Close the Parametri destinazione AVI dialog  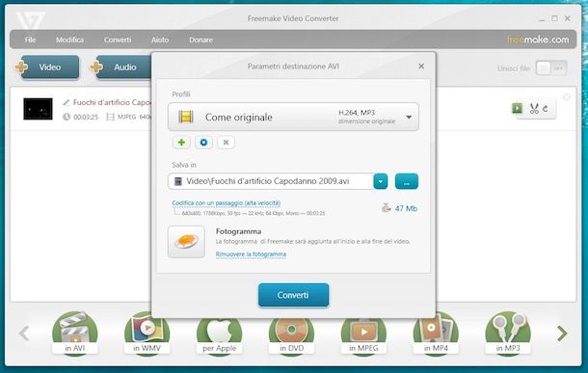[421, 66]
